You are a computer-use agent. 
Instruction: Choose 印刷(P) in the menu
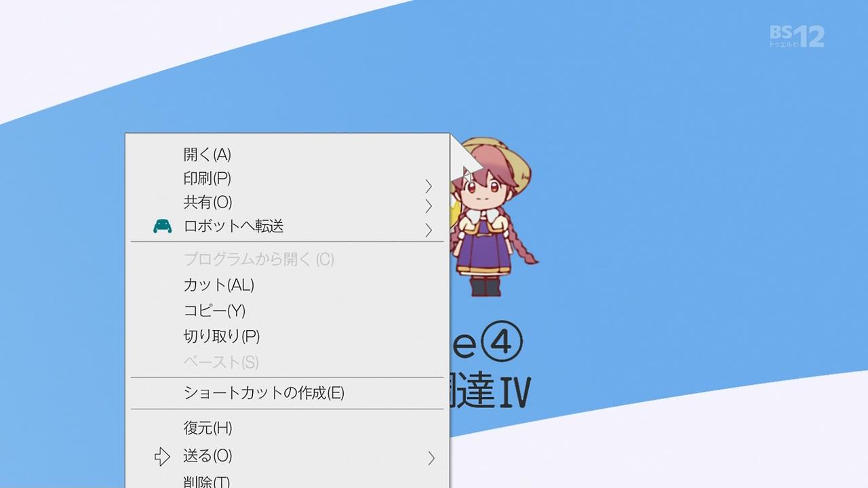coord(288,178)
